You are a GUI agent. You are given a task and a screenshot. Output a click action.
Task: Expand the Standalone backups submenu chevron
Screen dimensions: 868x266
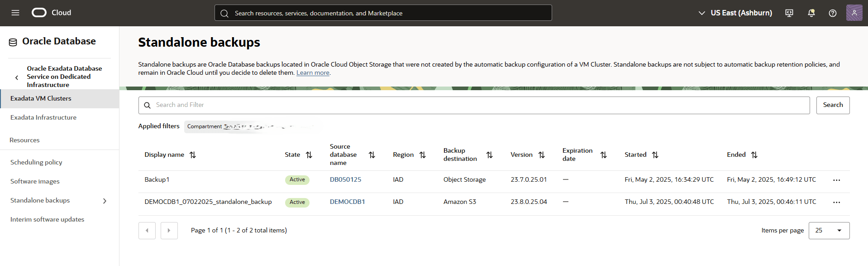click(105, 201)
